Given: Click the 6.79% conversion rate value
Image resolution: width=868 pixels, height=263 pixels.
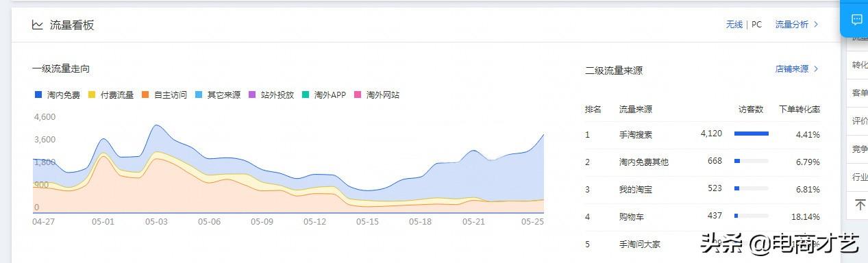Looking at the screenshot, I should pos(808,162).
